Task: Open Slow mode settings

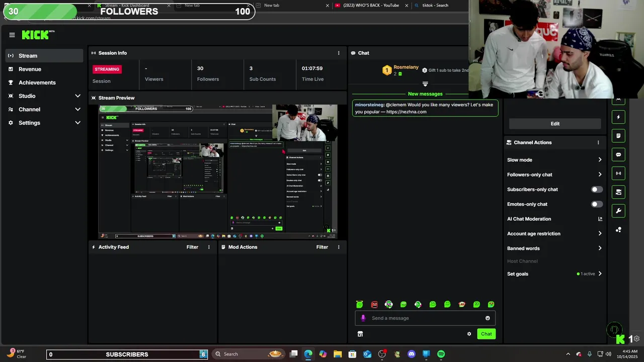Action: [x=555, y=160]
